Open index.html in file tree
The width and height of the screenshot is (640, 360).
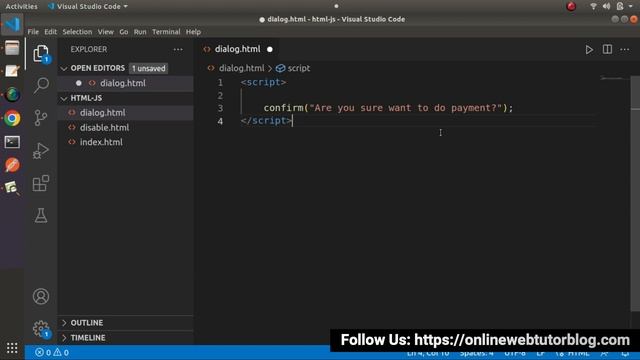tap(125, 142)
